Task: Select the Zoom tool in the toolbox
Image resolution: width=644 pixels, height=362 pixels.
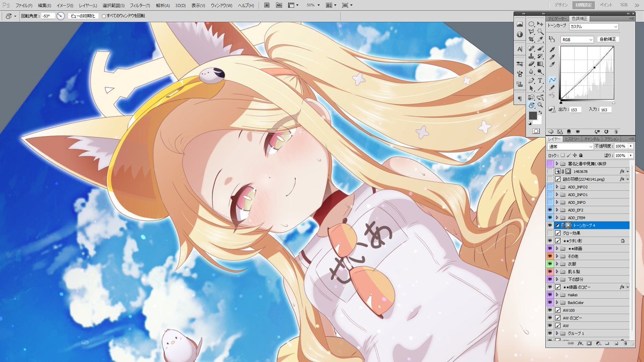Action: point(540,105)
